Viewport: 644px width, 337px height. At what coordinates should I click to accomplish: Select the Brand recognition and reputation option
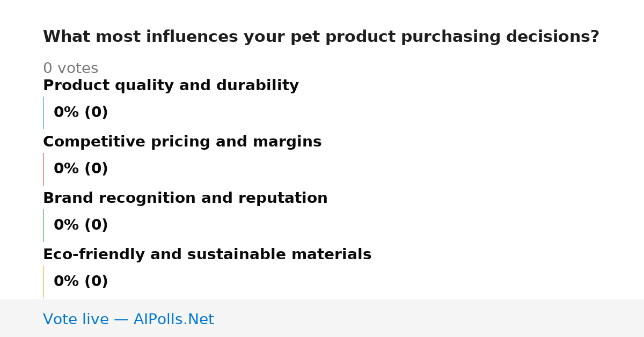click(185, 199)
